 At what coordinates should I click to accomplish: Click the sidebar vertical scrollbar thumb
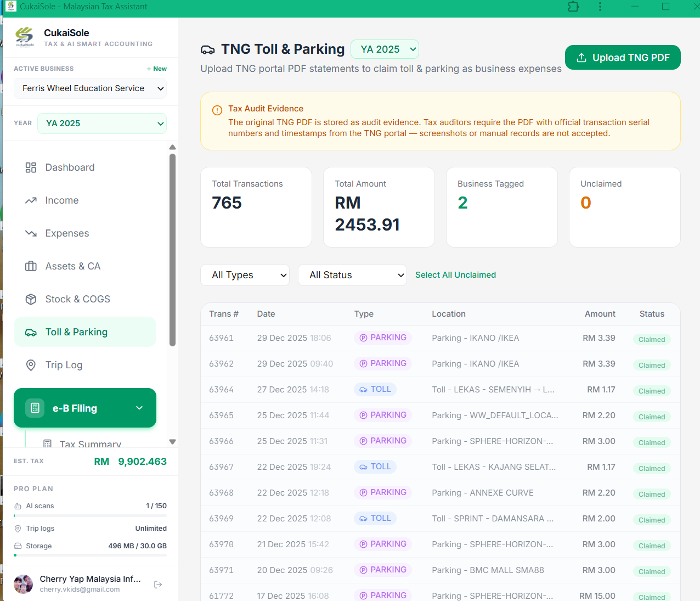coord(172,250)
